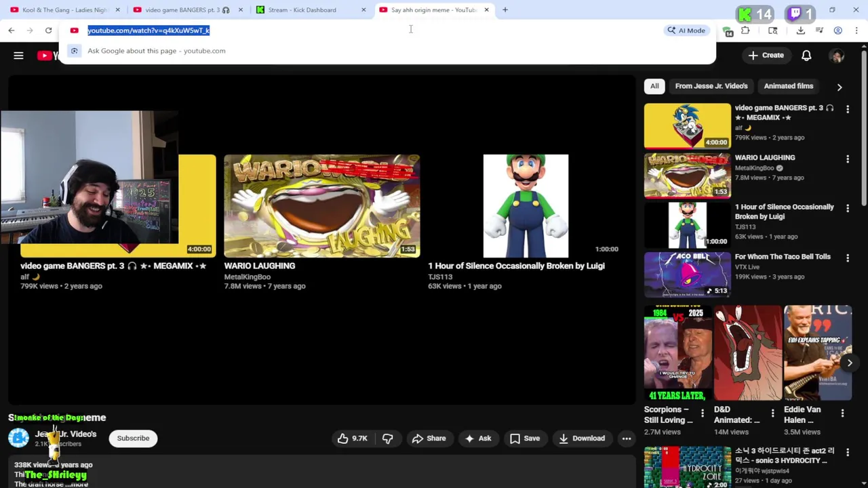Open MetalKingBoo channel under WARIO LAUGHING endscreen
Viewport: 868px width, 488px height.
pos(248,277)
